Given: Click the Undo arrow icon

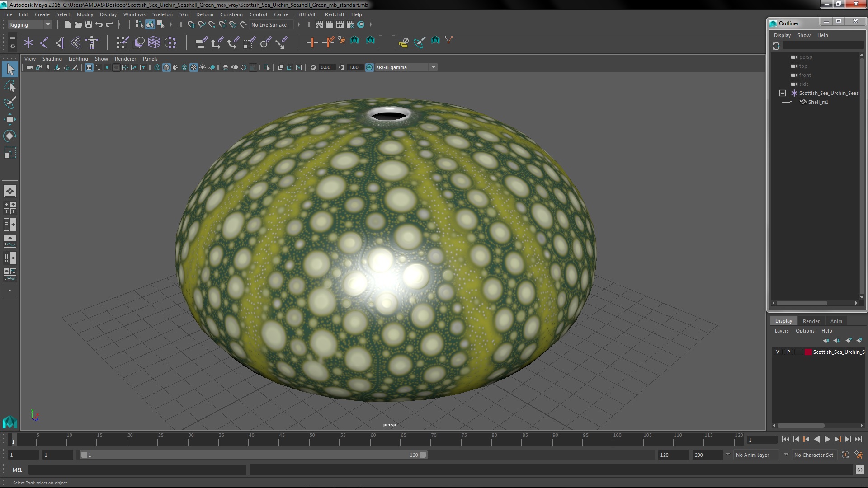Looking at the screenshot, I should tap(99, 25).
